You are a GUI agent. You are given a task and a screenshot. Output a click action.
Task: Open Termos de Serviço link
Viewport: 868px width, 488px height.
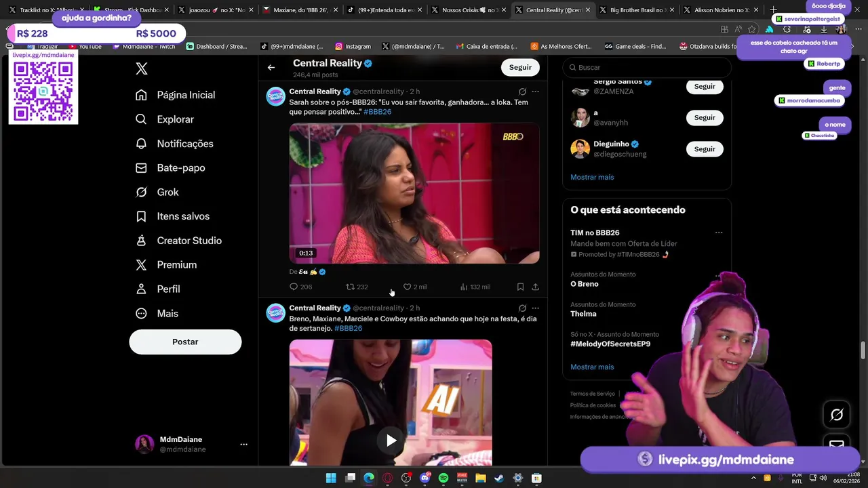coord(593,394)
